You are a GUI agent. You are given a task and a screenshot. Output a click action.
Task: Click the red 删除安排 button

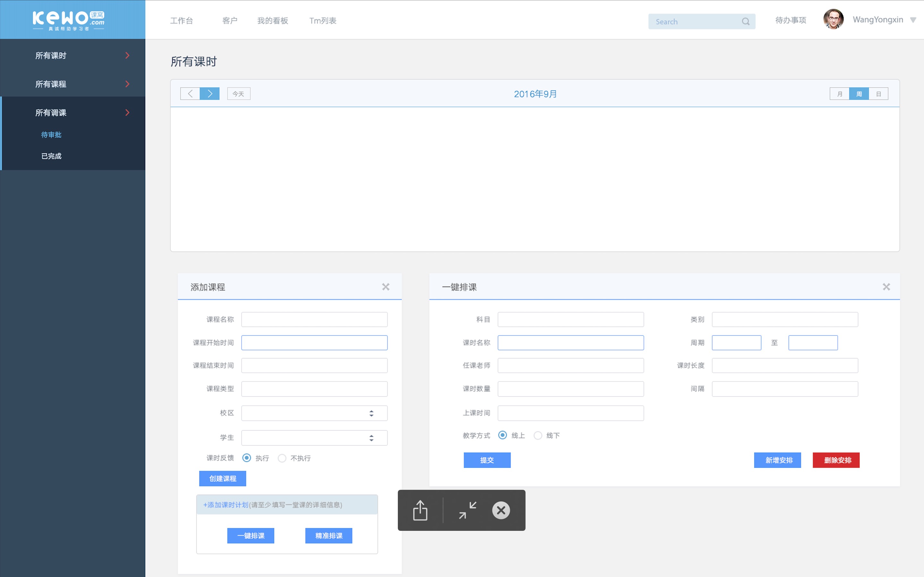coord(836,460)
